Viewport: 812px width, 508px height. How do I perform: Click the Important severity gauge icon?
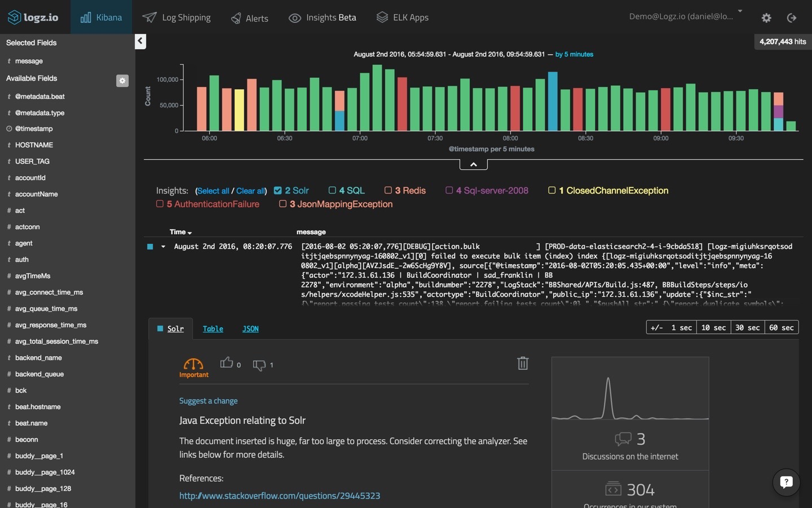(x=193, y=364)
